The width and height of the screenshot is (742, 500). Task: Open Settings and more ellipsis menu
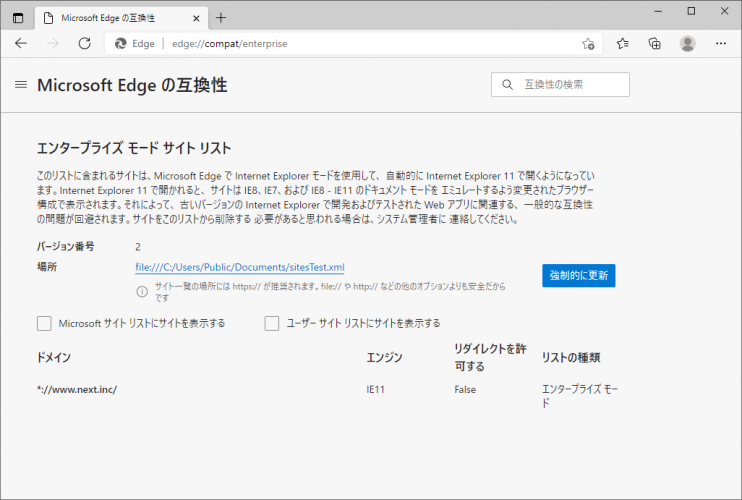(x=721, y=44)
